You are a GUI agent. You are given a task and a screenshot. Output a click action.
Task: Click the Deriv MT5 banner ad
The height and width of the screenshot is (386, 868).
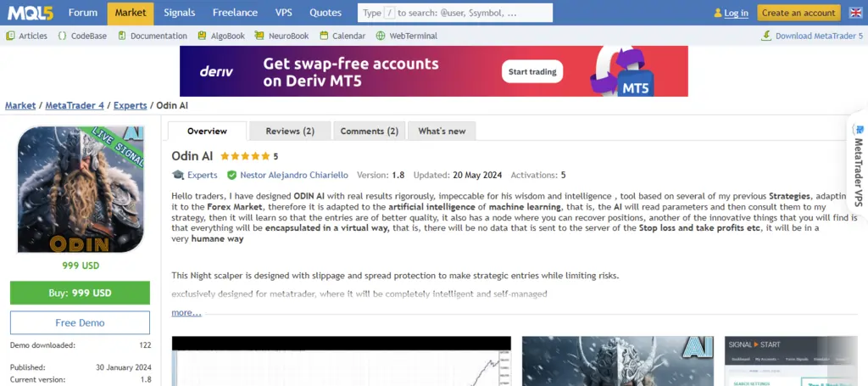click(433, 71)
